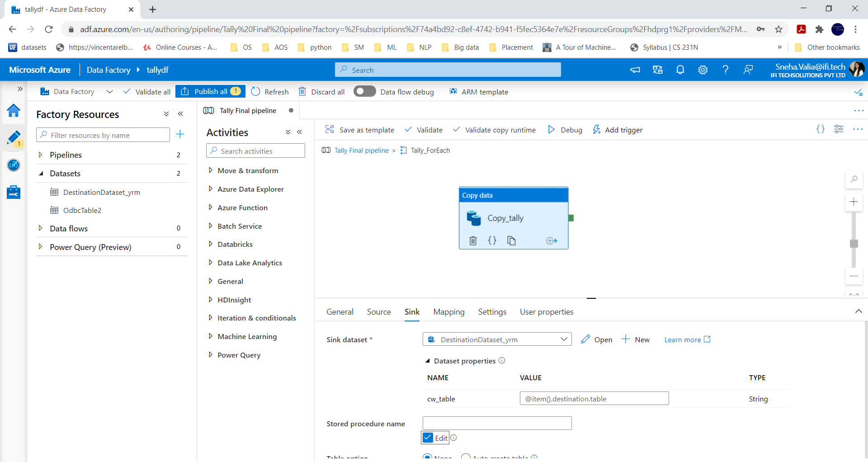Open the Sink dataset dropdown
Screen dimensions: 868x462
(x=497, y=339)
